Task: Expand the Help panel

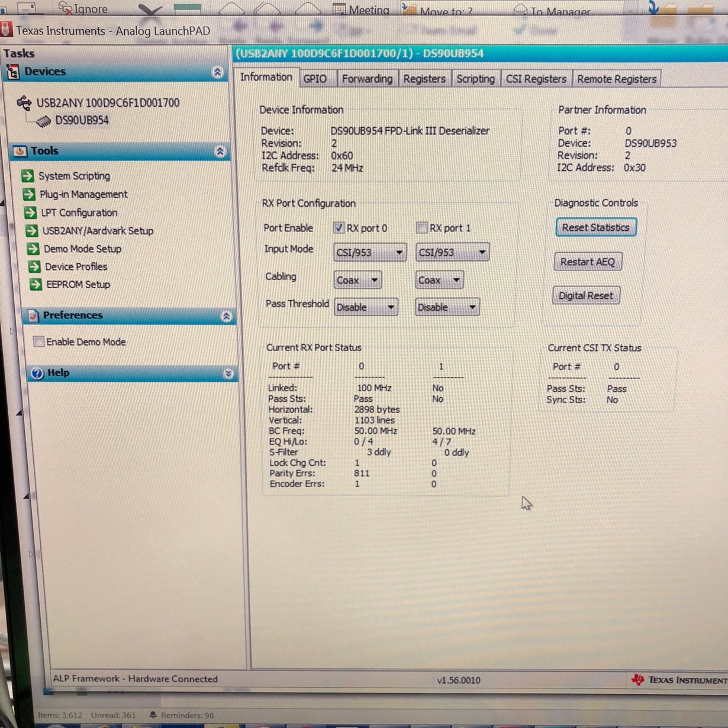Action: 228,373
